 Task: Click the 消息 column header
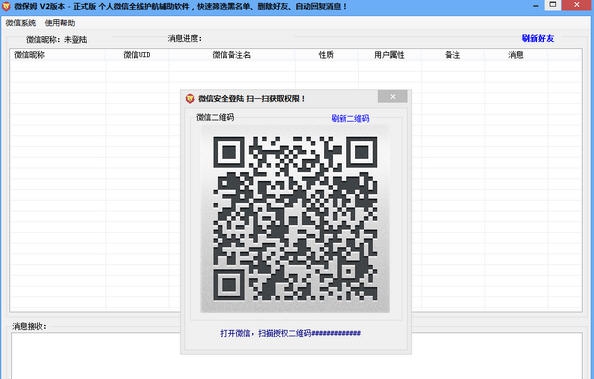[516, 55]
